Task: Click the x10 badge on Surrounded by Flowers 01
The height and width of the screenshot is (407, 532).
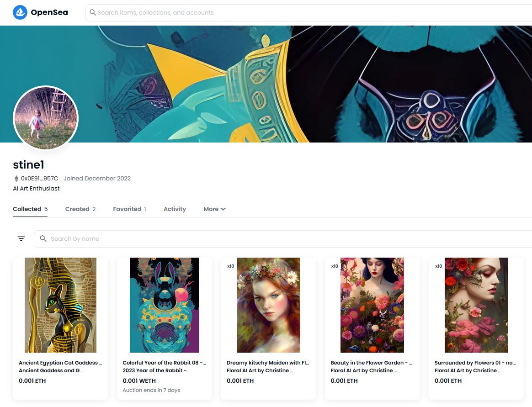Action: 438,265
